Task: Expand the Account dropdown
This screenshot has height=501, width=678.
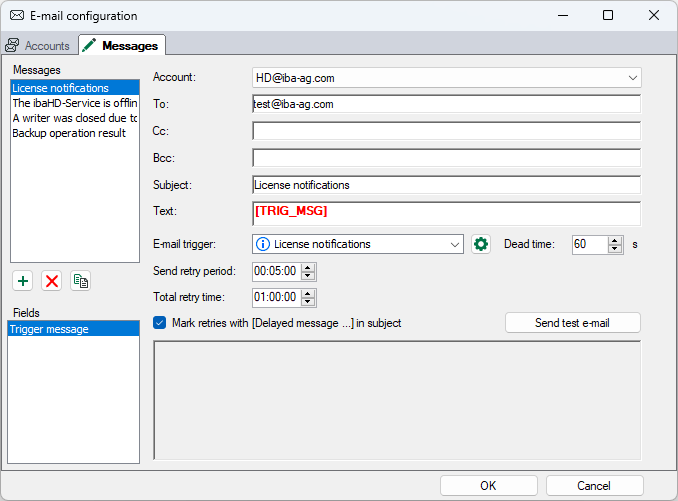Action: tap(632, 77)
